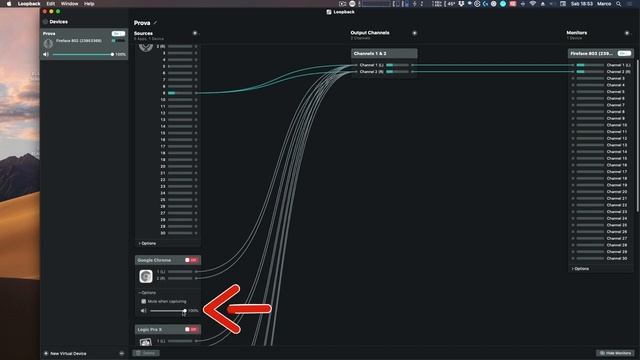This screenshot has width=640, height=360.
Task: Select the Google Chrome source header
Action: tap(168, 260)
